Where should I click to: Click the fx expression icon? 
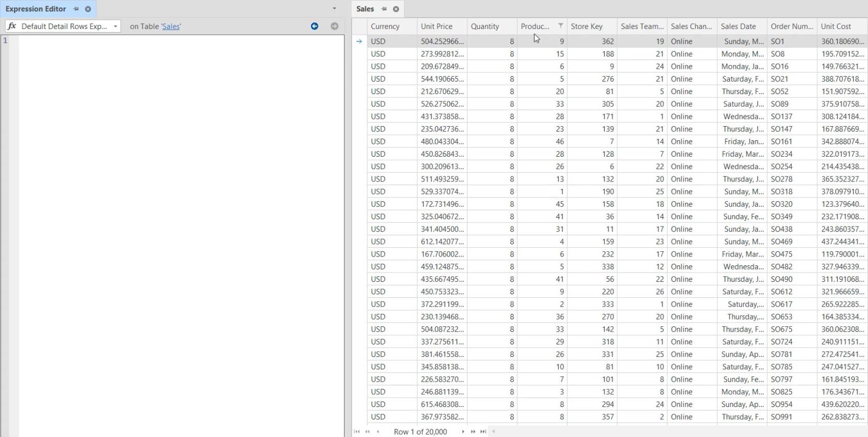12,26
